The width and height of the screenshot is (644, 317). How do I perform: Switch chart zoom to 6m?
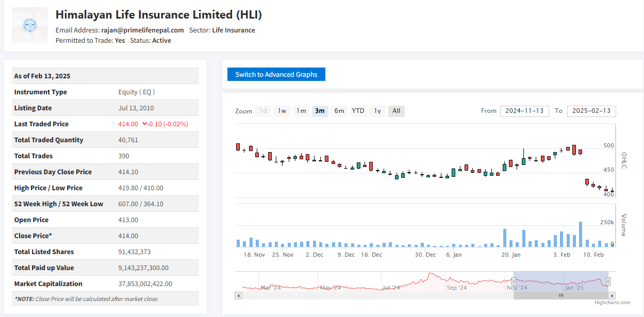point(339,111)
